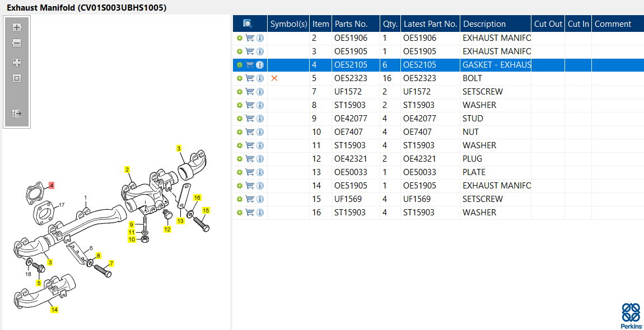Image resolution: width=644 pixels, height=330 pixels.
Task: Click the four-squares grid view icon
Action: coord(16,63)
